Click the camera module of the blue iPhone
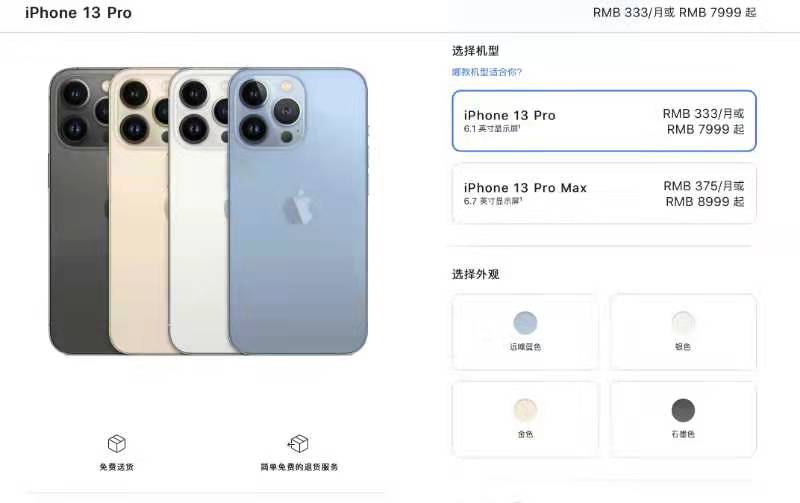Image resolution: width=800 pixels, height=503 pixels. [x=270, y=111]
